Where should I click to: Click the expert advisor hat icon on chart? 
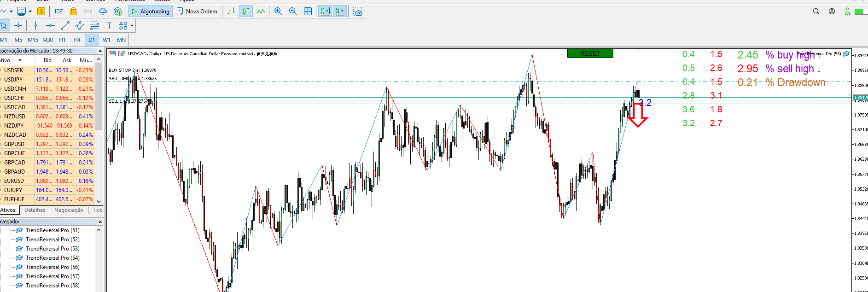pos(846,54)
